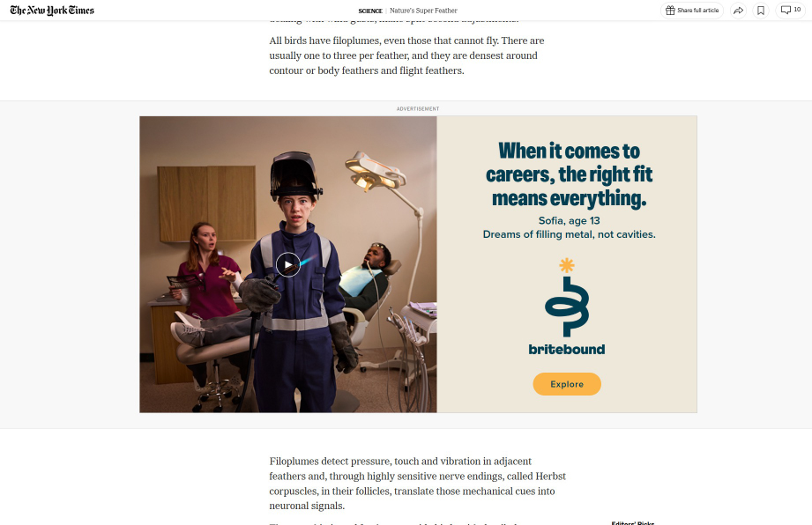Click the Share full article text

pos(697,11)
